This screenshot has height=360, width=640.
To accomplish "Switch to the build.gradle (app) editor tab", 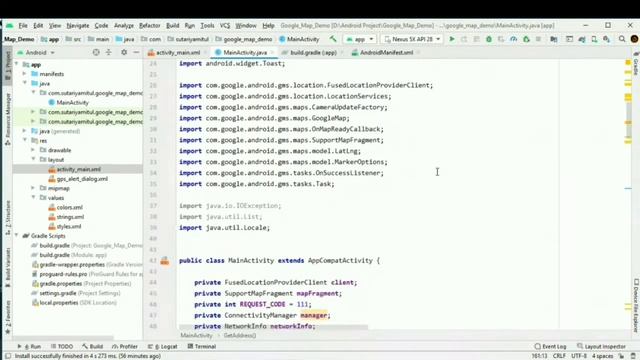I will (x=312, y=52).
